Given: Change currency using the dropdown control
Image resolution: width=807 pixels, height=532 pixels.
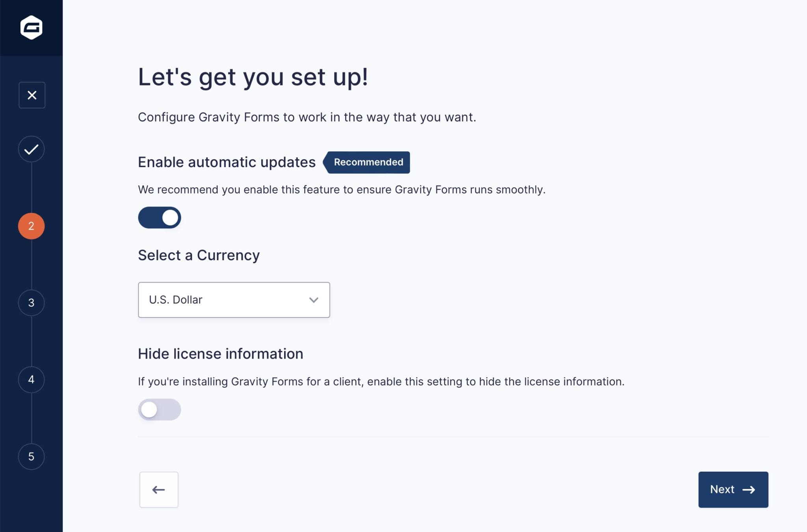Looking at the screenshot, I should (x=234, y=300).
